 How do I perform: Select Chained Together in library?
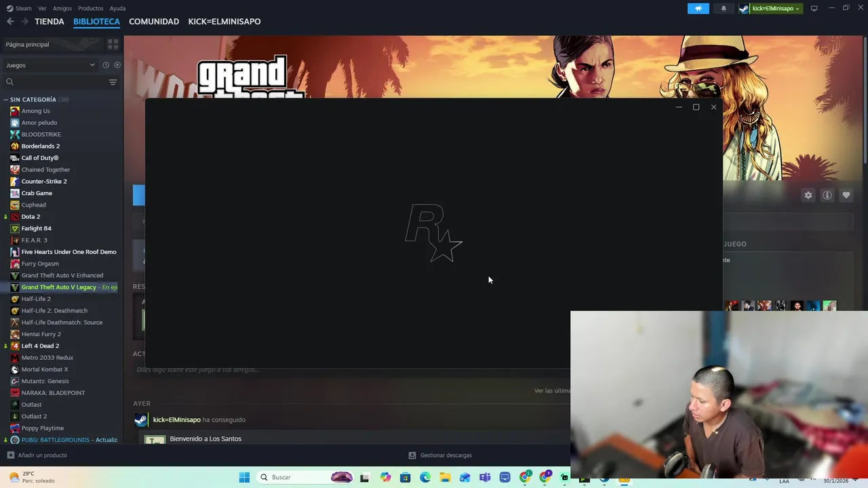coord(45,169)
